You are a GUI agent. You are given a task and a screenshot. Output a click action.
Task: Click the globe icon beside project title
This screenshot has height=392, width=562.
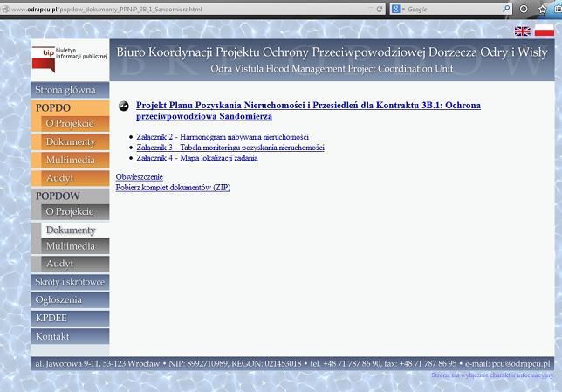pos(124,106)
